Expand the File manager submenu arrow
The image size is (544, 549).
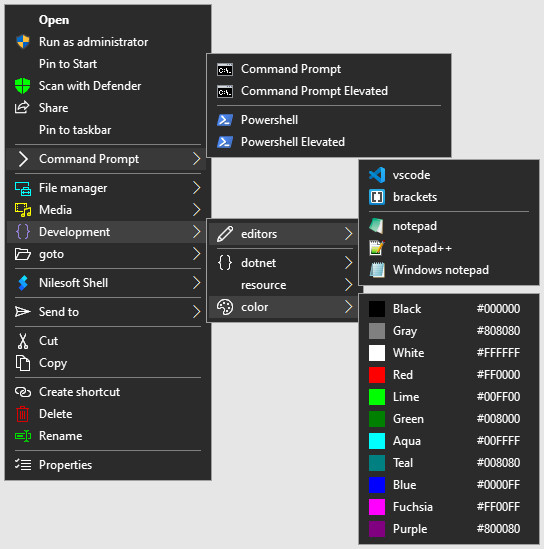click(197, 188)
